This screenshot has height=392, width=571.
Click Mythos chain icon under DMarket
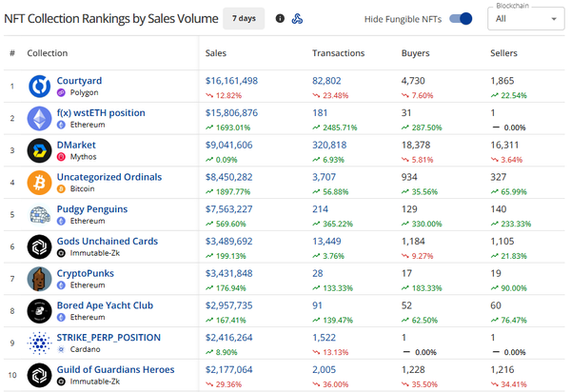coord(61,157)
